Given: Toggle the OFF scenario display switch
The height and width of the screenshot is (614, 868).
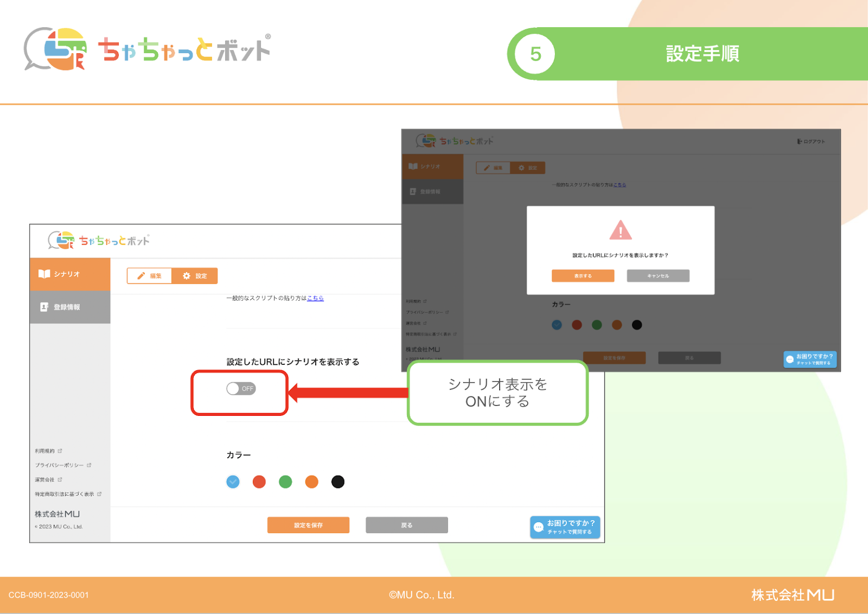Looking at the screenshot, I should [241, 389].
